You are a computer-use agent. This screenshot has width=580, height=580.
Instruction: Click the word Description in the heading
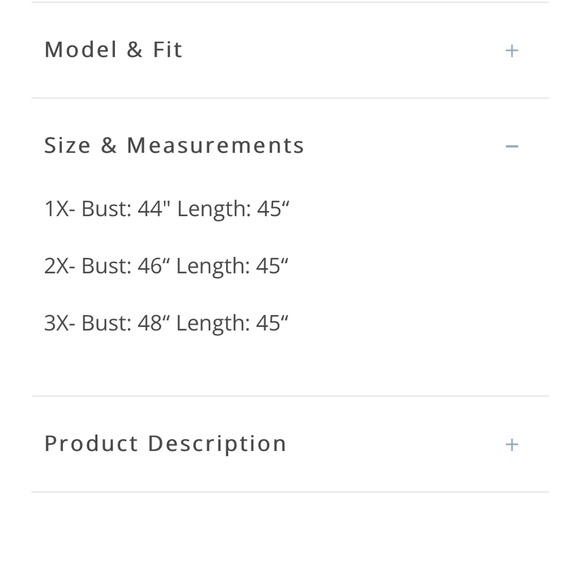click(x=217, y=444)
